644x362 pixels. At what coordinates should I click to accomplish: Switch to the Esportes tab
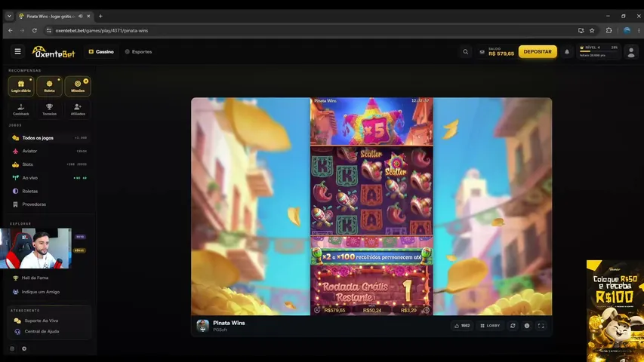click(138, 52)
